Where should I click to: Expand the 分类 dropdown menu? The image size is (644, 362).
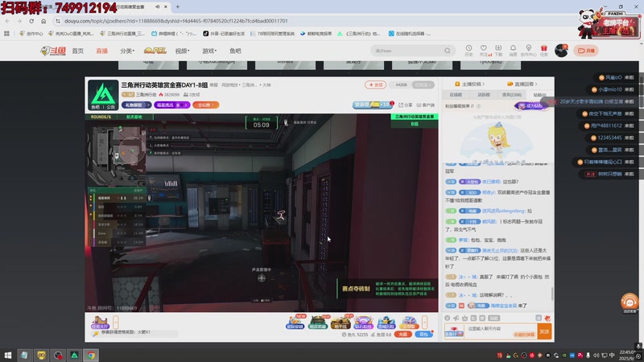[127, 51]
